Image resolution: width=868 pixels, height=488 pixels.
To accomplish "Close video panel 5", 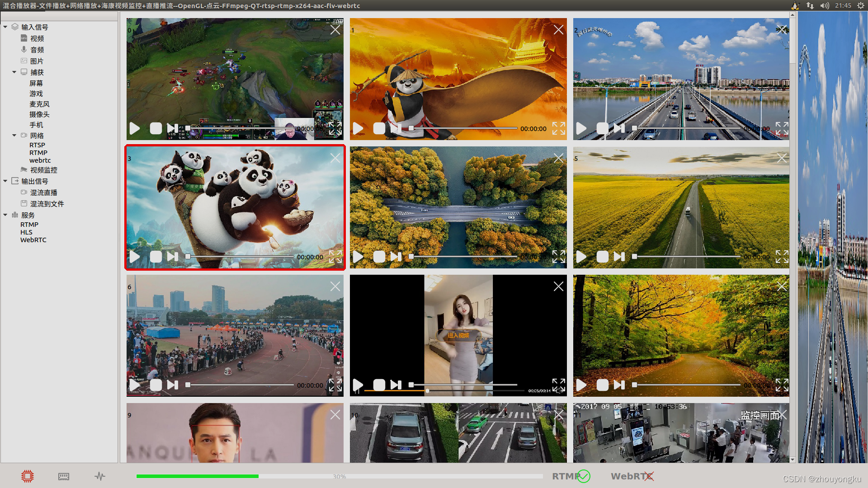I will 782,158.
